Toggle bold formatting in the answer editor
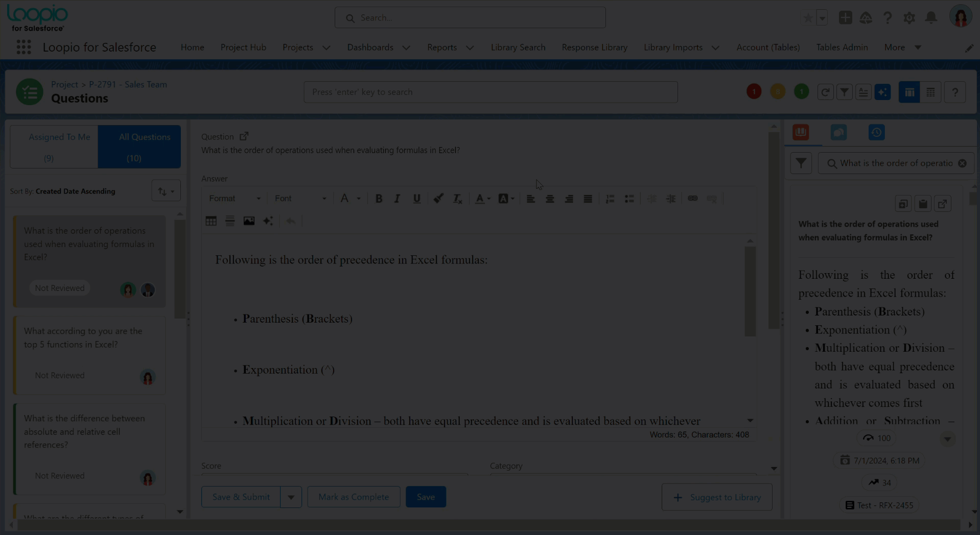 pyautogui.click(x=379, y=199)
